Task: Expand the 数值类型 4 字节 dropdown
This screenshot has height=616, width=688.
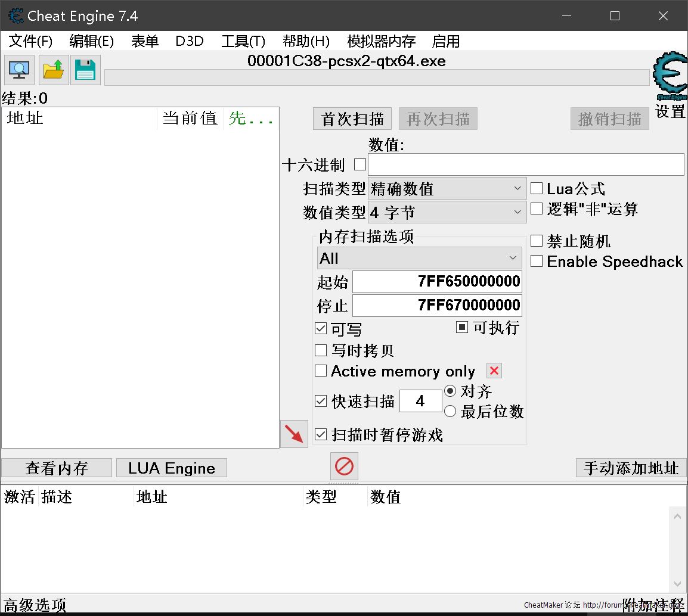Action: tap(447, 212)
